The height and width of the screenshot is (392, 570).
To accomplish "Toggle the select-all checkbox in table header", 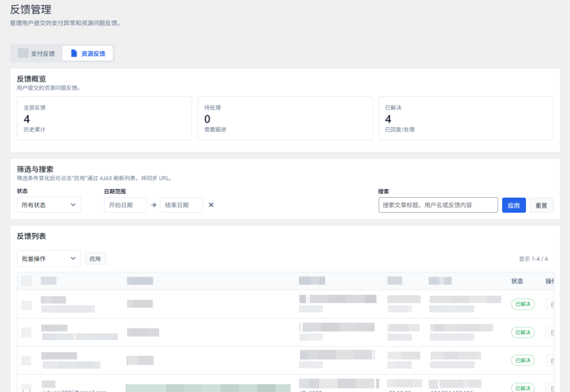I will [x=26, y=281].
